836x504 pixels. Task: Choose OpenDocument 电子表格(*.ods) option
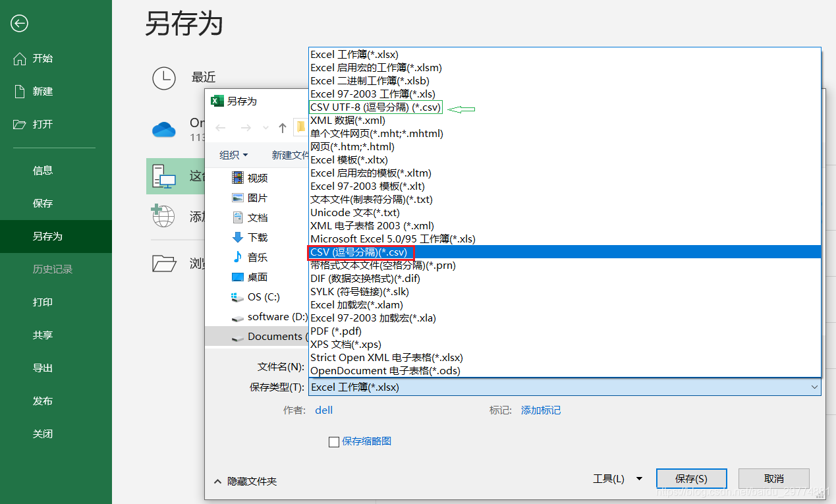point(565,371)
